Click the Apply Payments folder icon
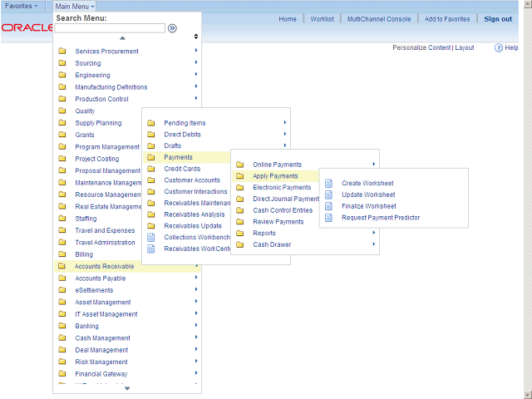This screenshot has height=399, width=532. click(239, 176)
